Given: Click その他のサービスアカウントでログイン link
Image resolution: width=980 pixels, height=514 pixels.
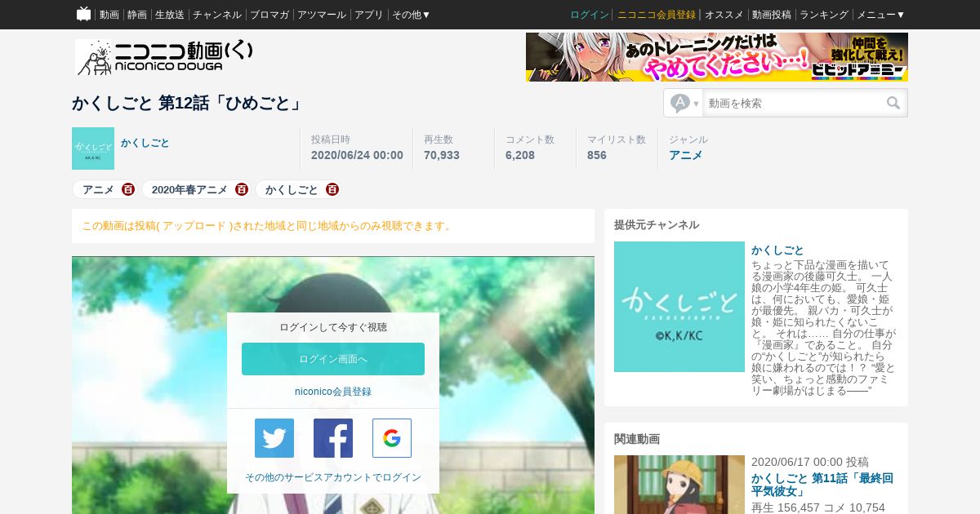Looking at the screenshot, I should 333,477.
